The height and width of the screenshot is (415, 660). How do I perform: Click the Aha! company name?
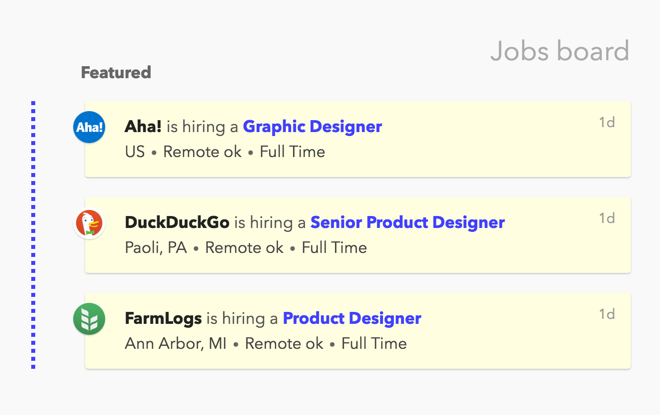143,127
